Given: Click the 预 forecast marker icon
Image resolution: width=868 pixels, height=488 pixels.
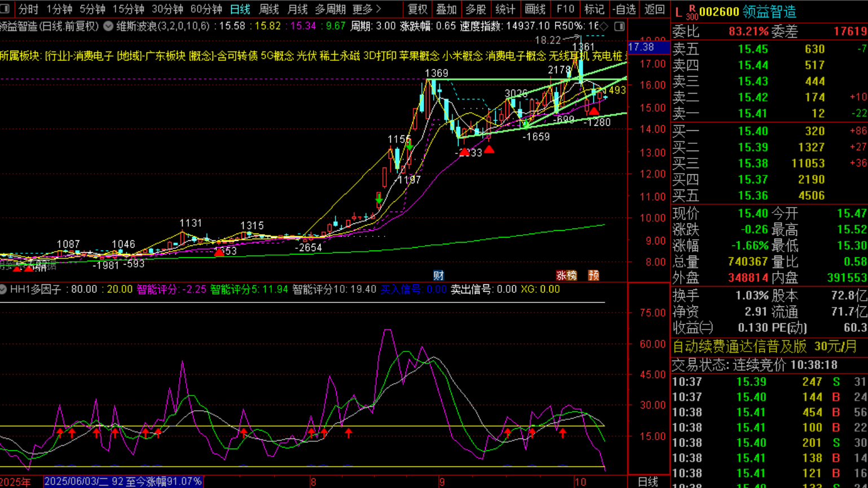Looking at the screenshot, I should pos(594,275).
